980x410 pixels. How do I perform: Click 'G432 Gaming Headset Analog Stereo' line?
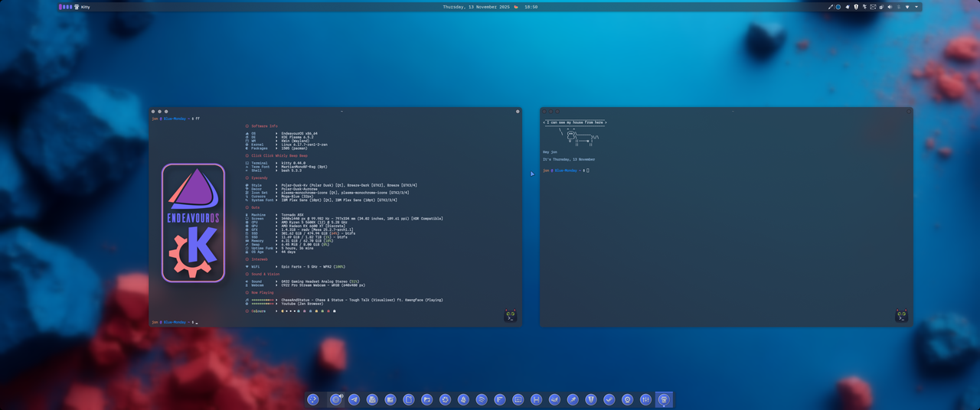(320, 281)
